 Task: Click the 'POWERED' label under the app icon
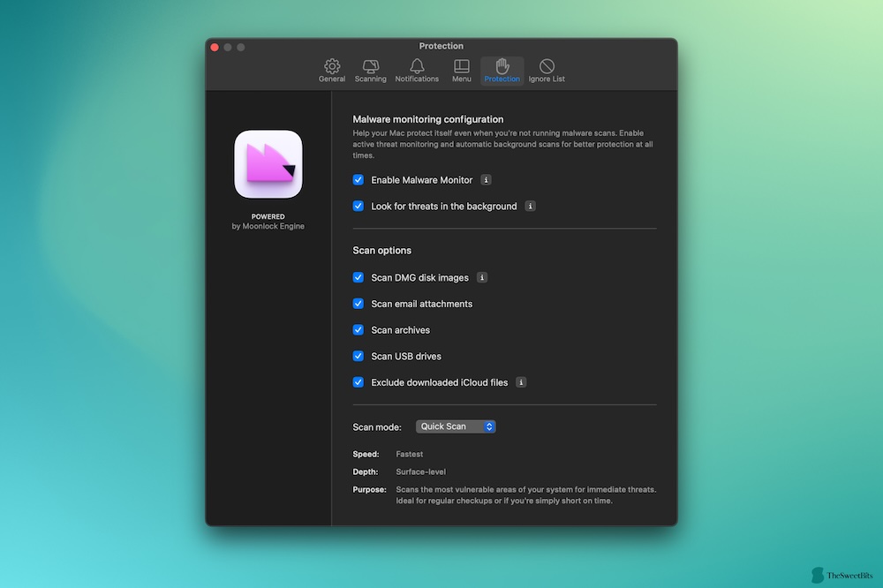tap(268, 217)
